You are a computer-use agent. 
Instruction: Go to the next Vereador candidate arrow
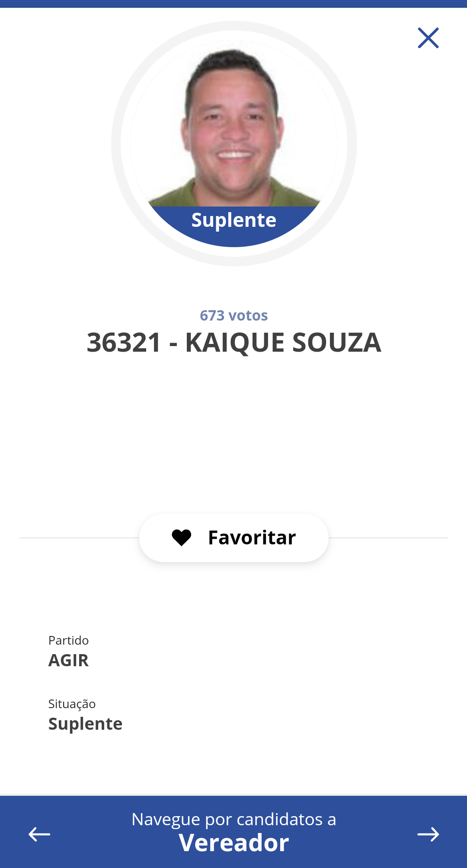[428, 834]
